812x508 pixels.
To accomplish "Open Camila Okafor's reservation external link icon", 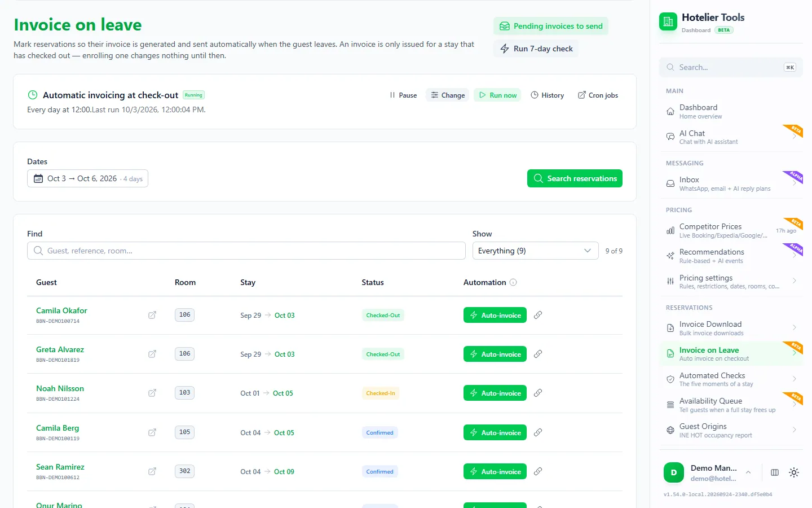I will click(152, 315).
